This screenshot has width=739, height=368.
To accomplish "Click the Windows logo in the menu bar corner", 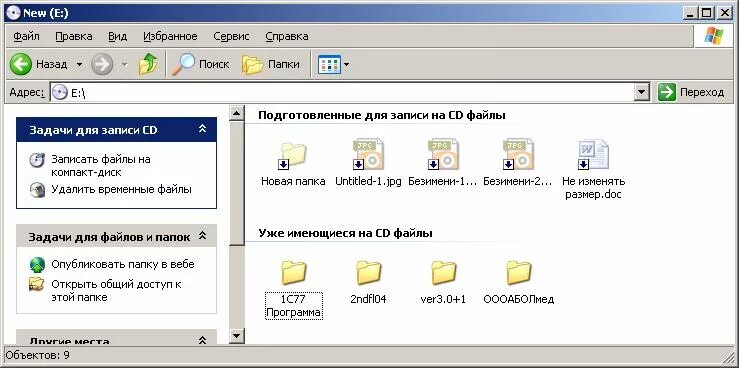I will coord(714,36).
